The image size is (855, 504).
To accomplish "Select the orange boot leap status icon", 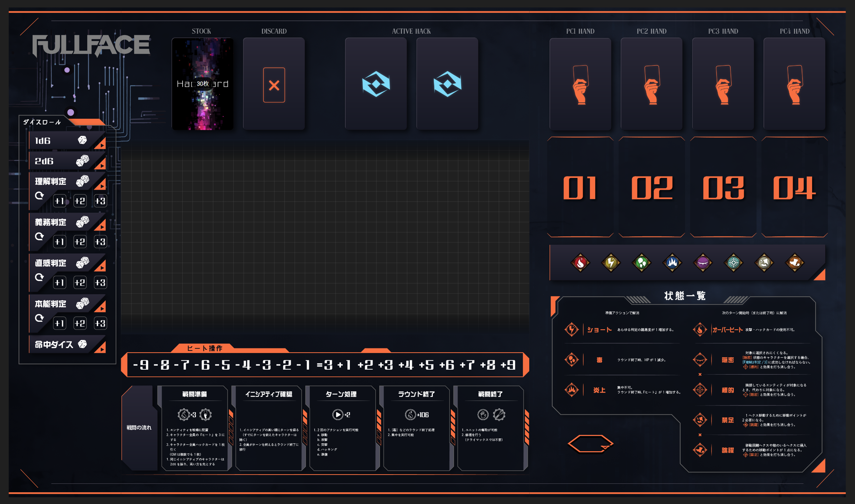I will point(794,263).
